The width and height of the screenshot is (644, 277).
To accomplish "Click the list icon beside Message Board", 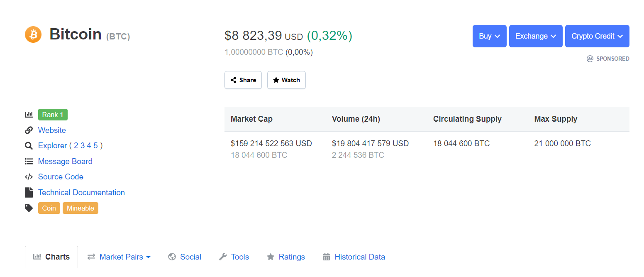I will 29,161.
